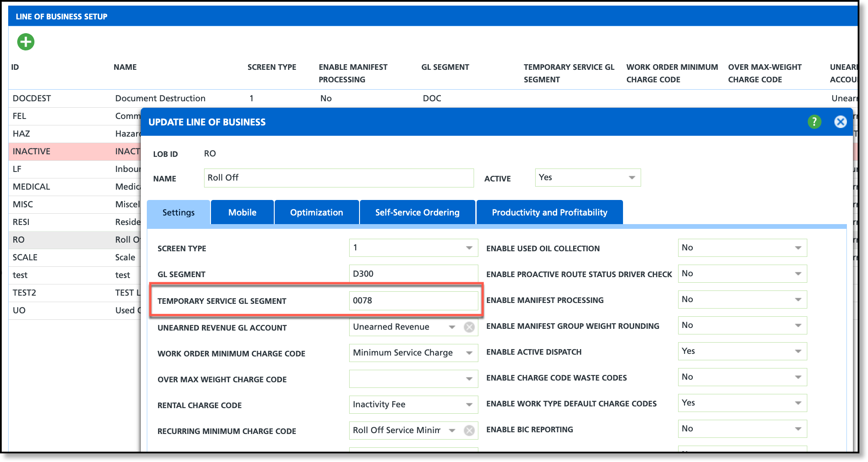Click the WORK ORDER MINIMUM CHARGE CODE header

click(x=672, y=73)
